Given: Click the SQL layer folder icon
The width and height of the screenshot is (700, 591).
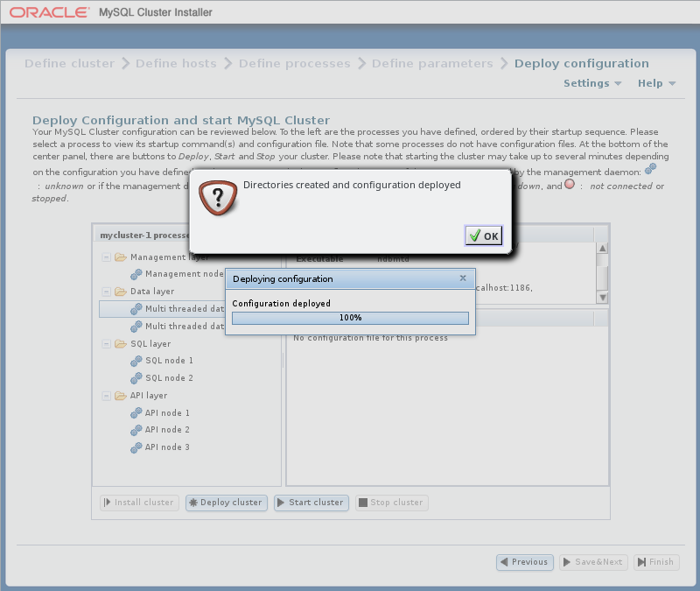Looking at the screenshot, I should 121,344.
